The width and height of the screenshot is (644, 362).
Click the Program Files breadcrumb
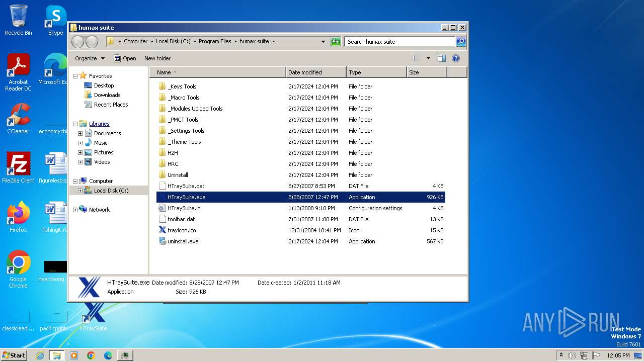pyautogui.click(x=215, y=42)
